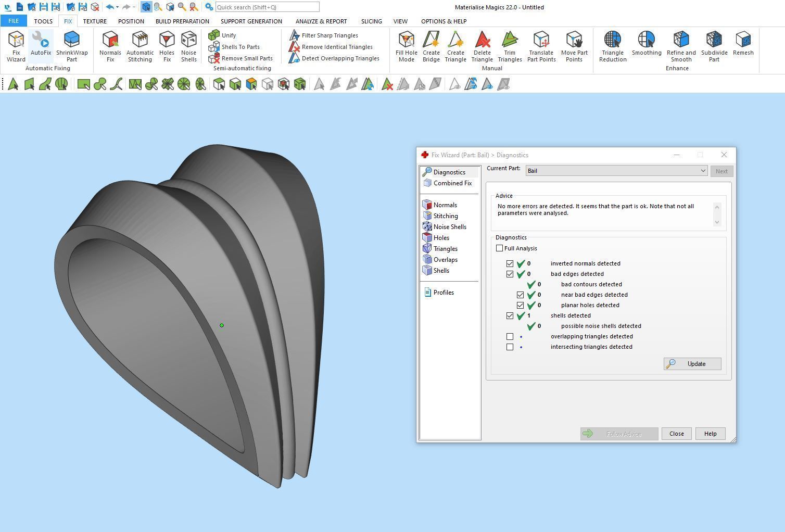Click the Smoothing tool

[647, 44]
